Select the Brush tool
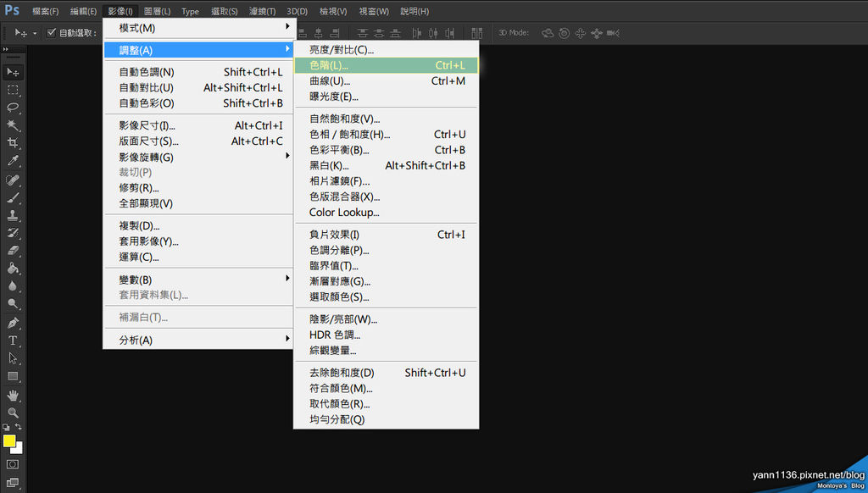Screen dimensions: 868x493 12,197
